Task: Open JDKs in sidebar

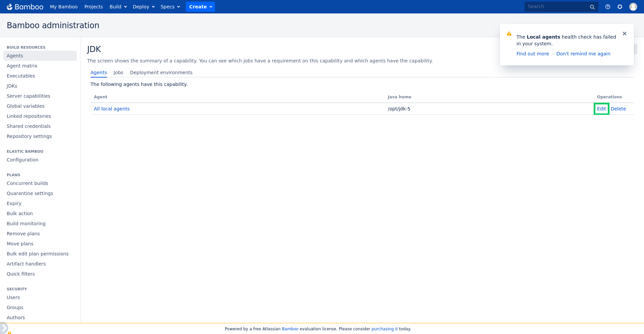Action: pos(40,86)
